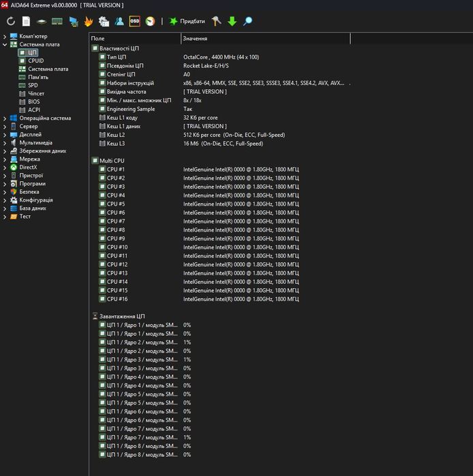Image resolution: width=473 pixels, height=476 pixels.
Task: Open the SPD item in sidebar
Action: (33, 85)
